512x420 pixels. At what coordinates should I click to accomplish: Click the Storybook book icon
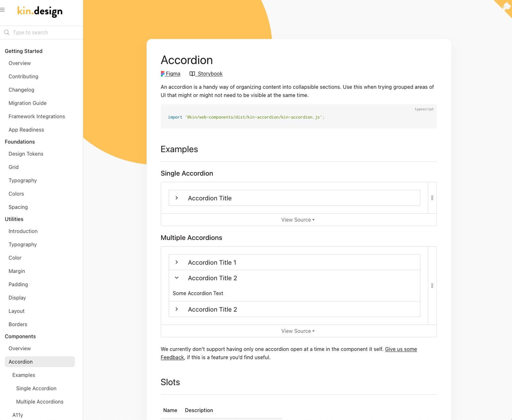tap(192, 74)
